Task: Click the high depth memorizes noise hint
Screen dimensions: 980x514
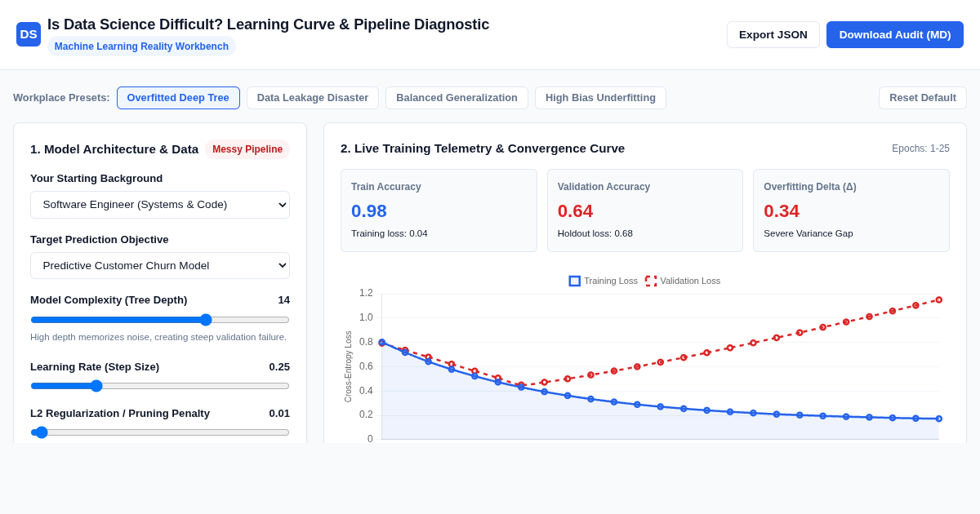Action: tap(158, 337)
